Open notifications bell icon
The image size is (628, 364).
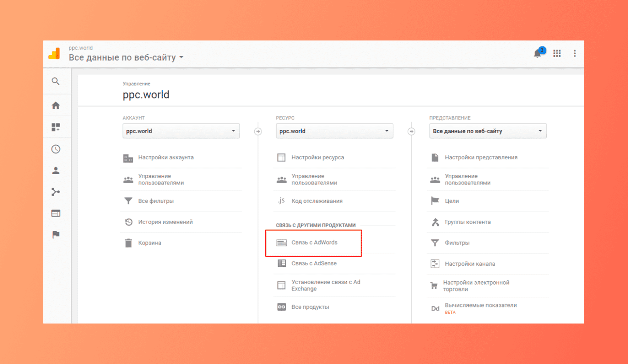click(538, 54)
